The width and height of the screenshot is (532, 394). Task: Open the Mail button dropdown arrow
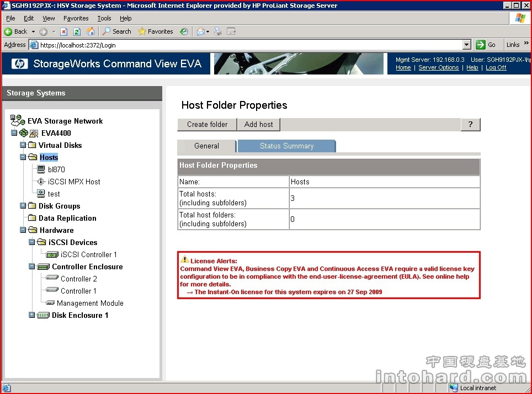[x=208, y=31]
